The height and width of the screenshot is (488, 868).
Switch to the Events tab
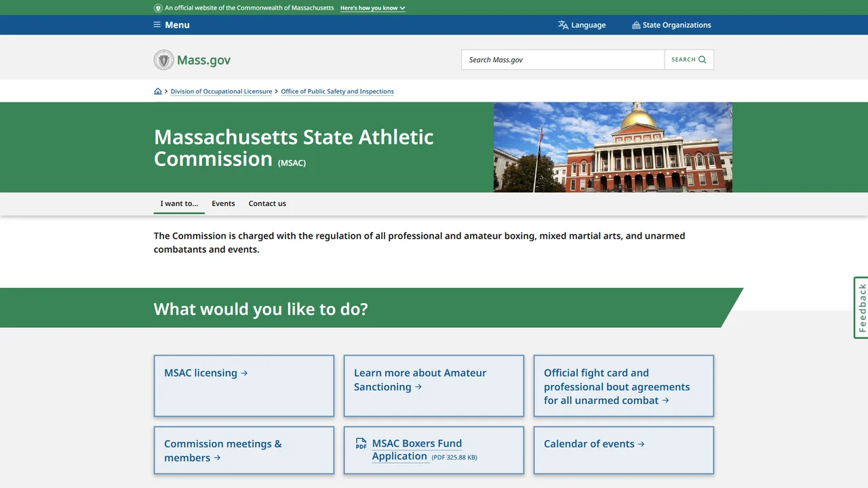(223, 203)
